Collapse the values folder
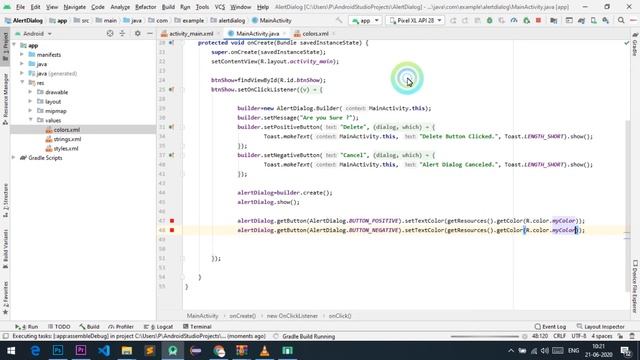The height and width of the screenshot is (360, 640). coord(30,120)
